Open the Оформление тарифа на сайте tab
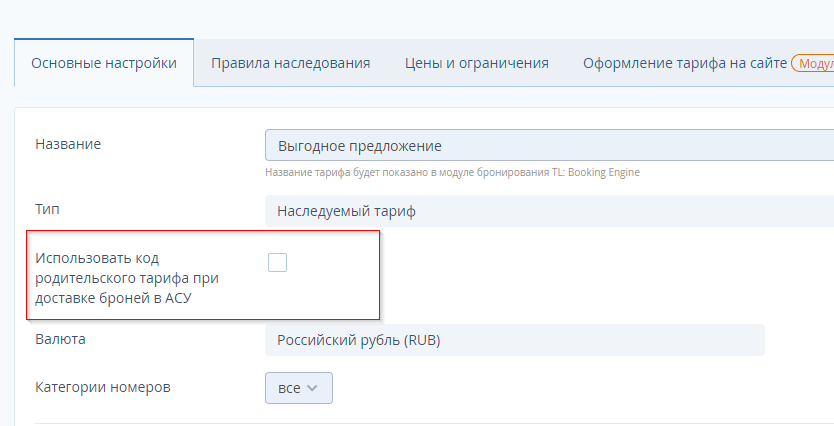 pos(684,63)
